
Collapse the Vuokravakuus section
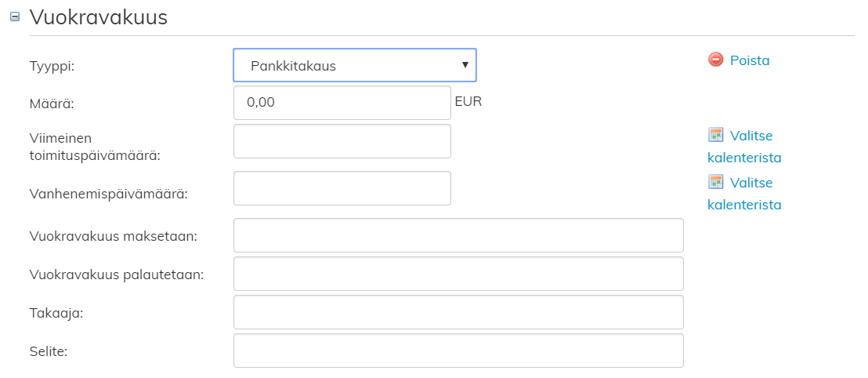[14, 17]
